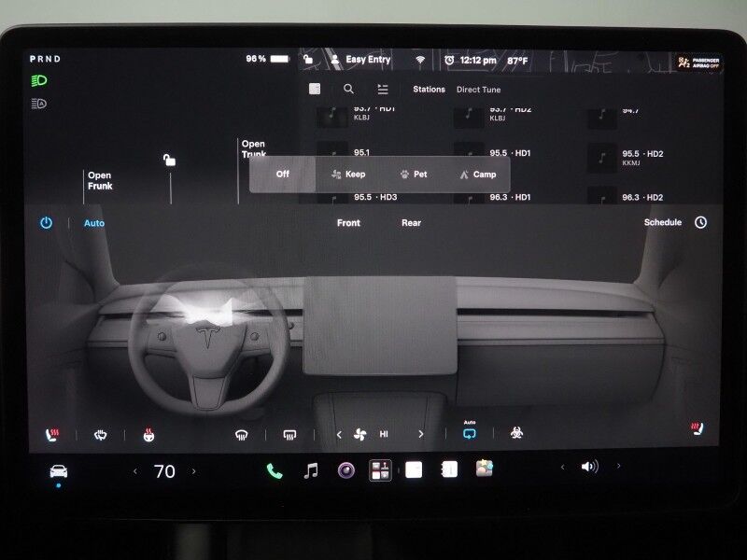Select Camp climate mode
The width and height of the screenshot is (747, 560).
click(x=478, y=175)
